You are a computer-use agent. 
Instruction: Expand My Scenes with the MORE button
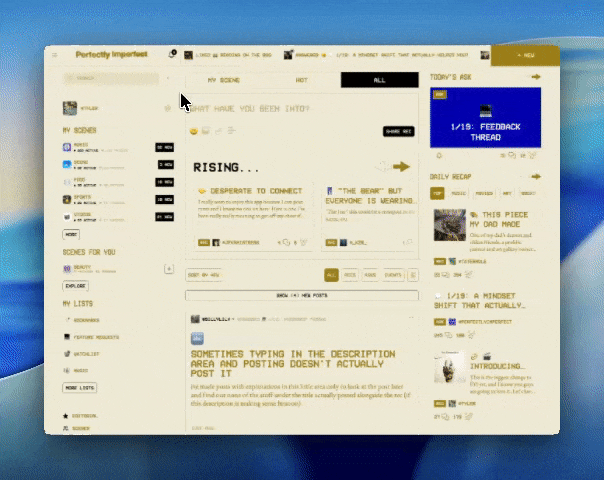(x=71, y=234)
